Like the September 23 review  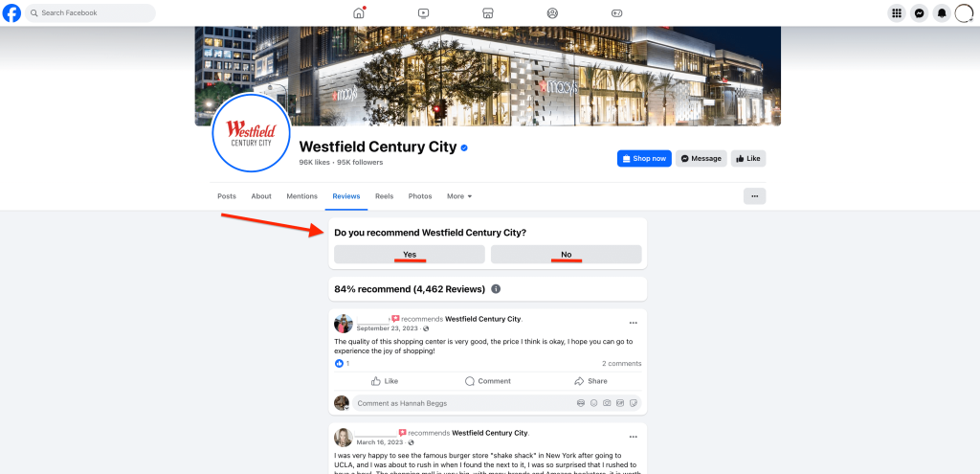[x=385, y=381]
